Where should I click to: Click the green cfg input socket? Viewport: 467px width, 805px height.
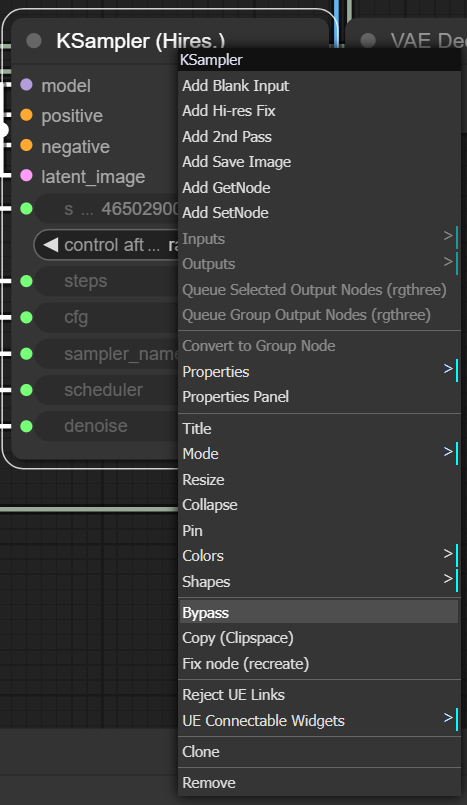tap(26, 317)
